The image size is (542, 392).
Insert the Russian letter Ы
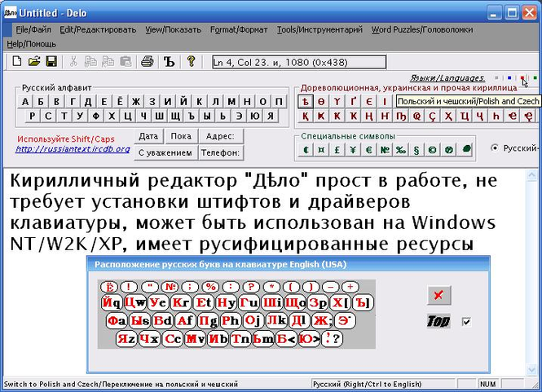coord(207,116)
